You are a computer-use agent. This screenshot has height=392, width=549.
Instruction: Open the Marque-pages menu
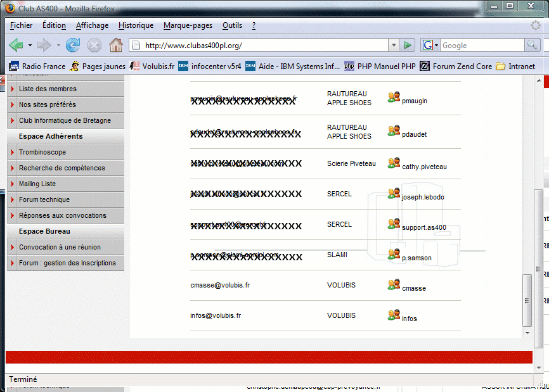coord(188,25)
